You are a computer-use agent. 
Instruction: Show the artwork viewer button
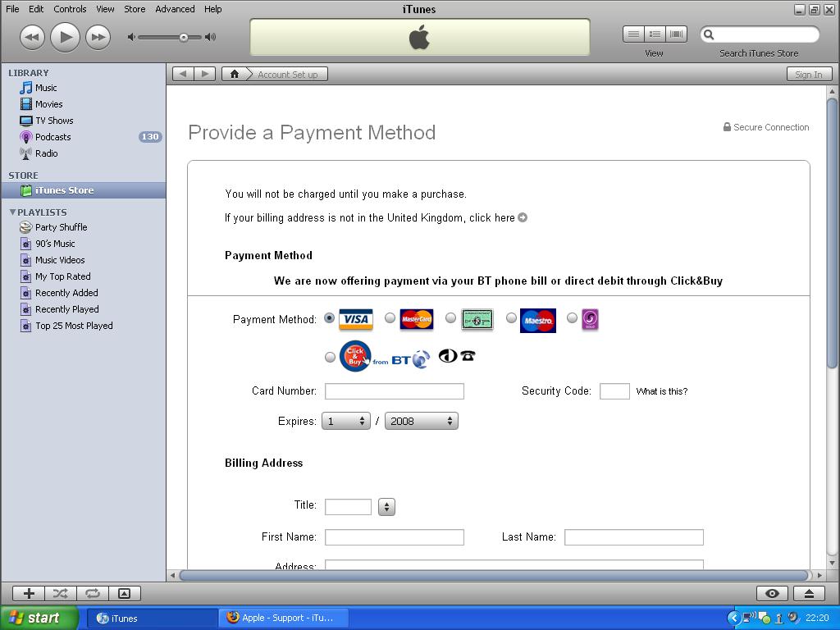point(125,593)
